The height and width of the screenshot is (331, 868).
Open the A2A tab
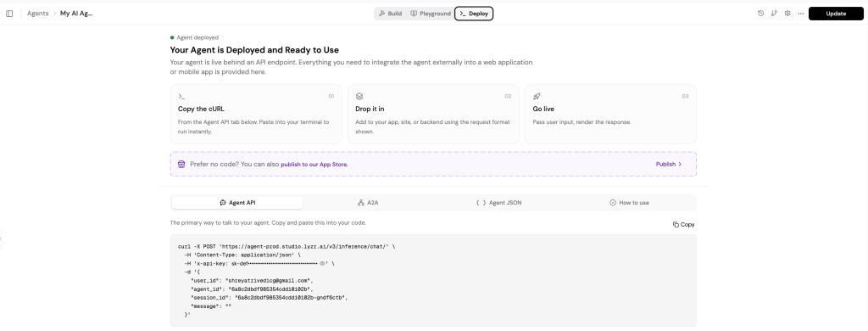tap(368, 203)
